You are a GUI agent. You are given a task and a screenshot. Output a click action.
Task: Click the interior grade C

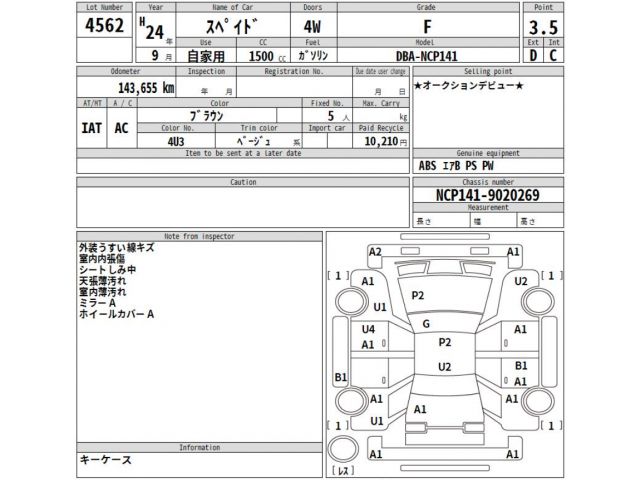tap(553, 55)
